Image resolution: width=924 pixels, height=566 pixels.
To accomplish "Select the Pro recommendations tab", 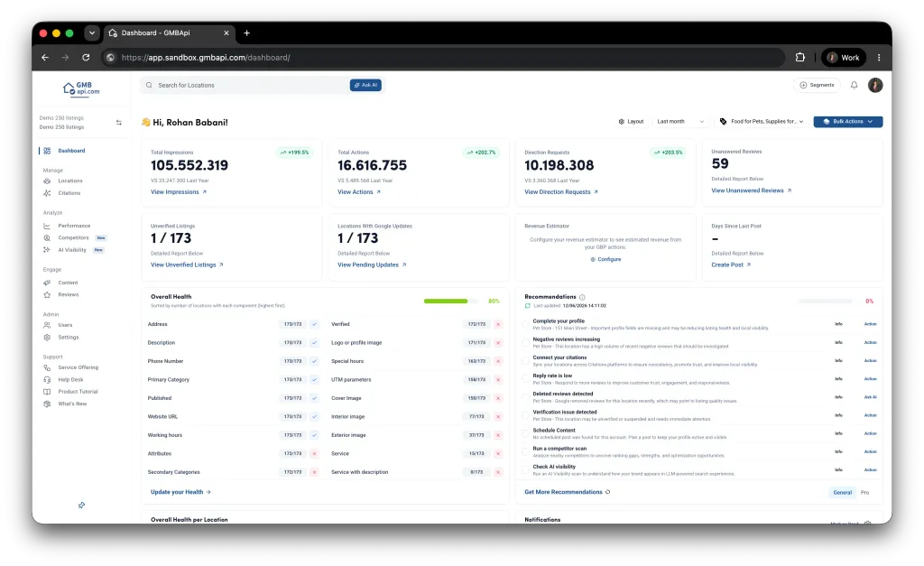I will (x=864, y=493).
